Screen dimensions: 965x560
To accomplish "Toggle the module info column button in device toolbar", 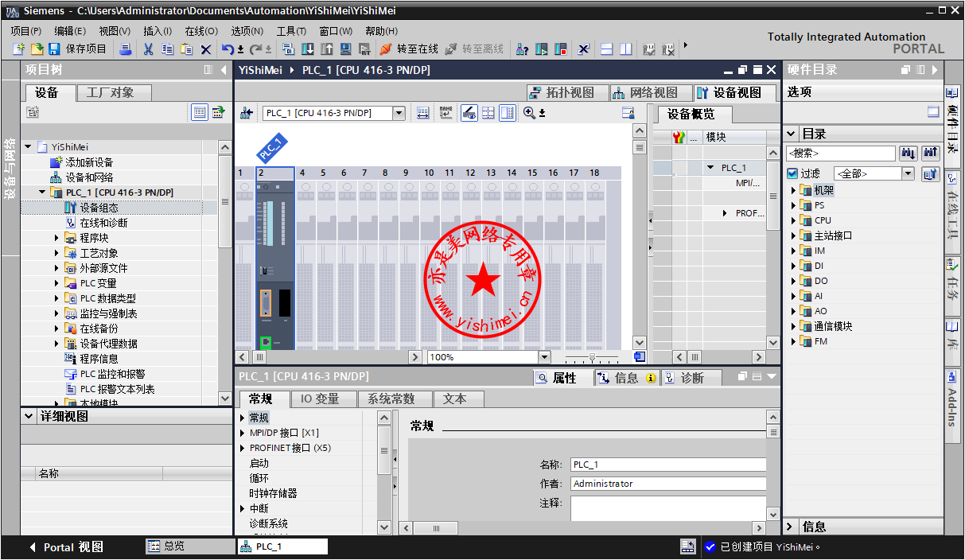I will (508, 113).
